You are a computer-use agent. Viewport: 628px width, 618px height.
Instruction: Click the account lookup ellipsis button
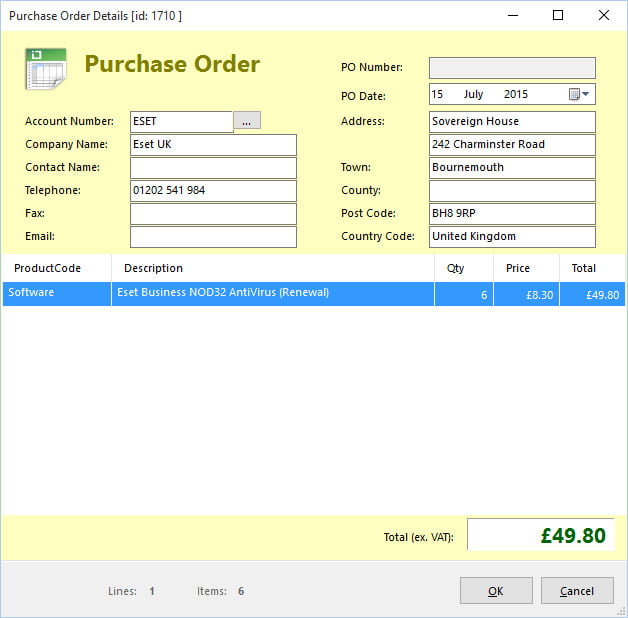pos(247,121)
